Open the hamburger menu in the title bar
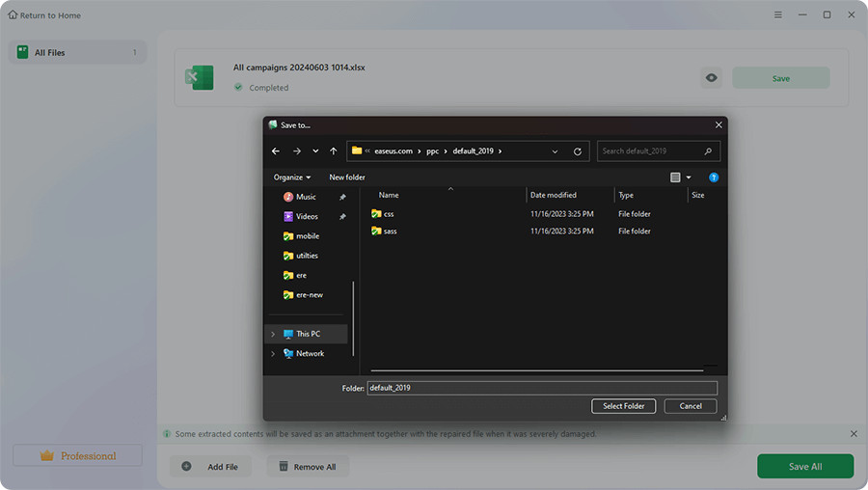This screenshot has height=490, width=868. pyautogui.click(x=778, y=15)
